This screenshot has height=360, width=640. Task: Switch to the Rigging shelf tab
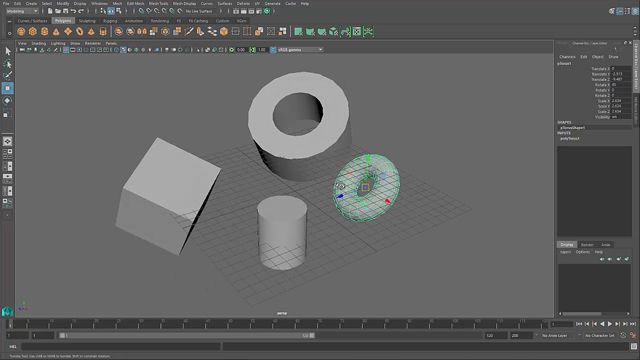[x=110, y=20]
